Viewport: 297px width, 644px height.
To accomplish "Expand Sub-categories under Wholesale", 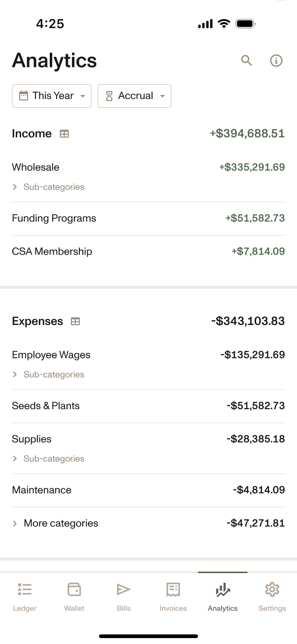I will click(48, 187).
